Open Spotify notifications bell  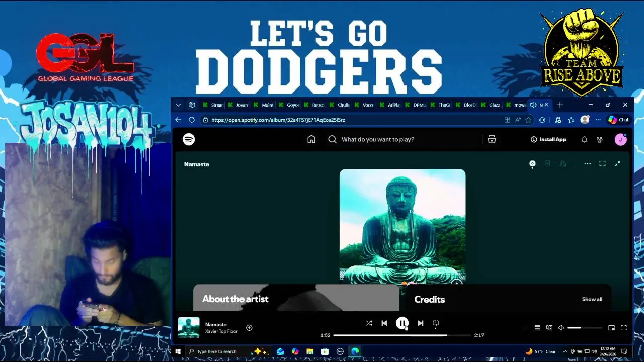pos(584,139)
